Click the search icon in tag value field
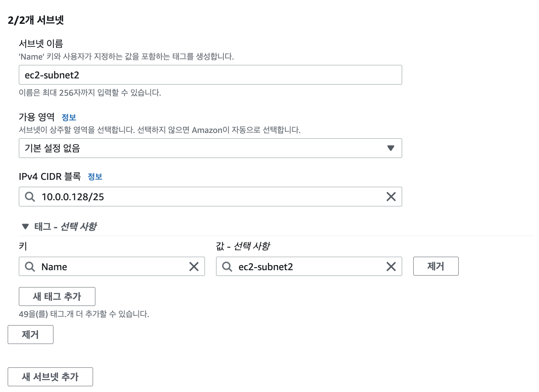Viewport: 539px width, 392px height. 227,267
